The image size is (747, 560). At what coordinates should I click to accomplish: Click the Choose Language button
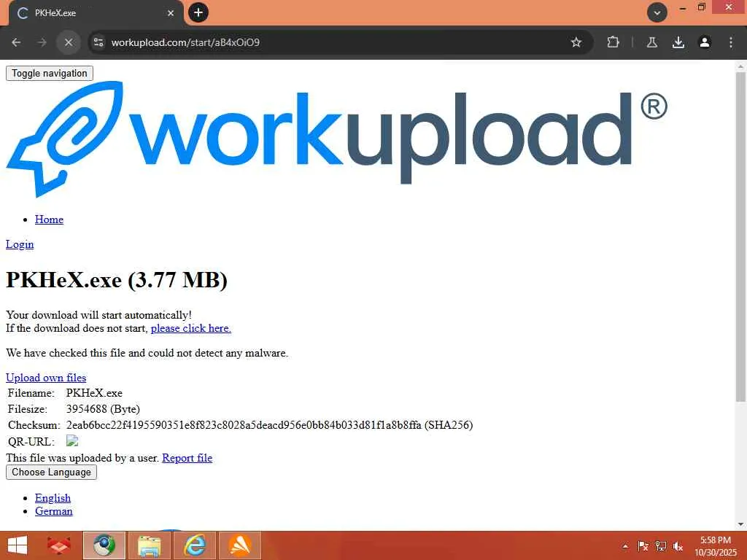[x=52, y=472]
